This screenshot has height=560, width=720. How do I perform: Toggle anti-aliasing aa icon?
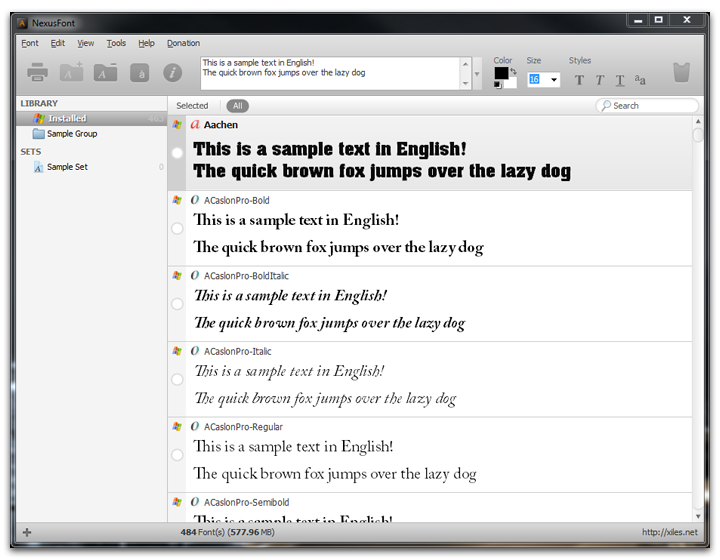(x=640, y=80)
